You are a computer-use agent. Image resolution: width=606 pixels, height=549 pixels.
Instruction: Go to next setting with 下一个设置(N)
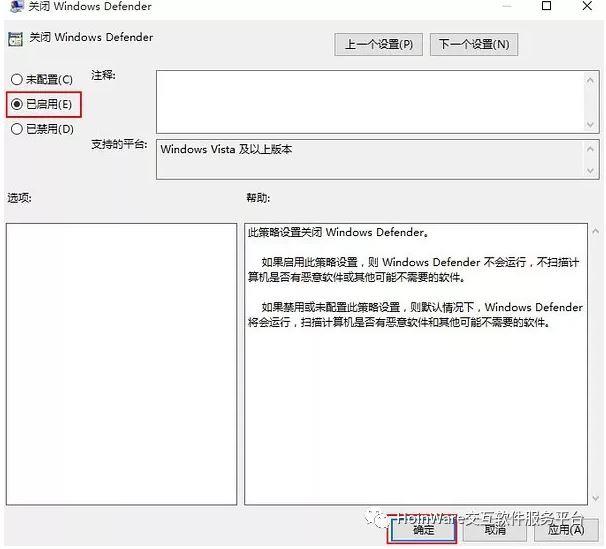[474, 44]
